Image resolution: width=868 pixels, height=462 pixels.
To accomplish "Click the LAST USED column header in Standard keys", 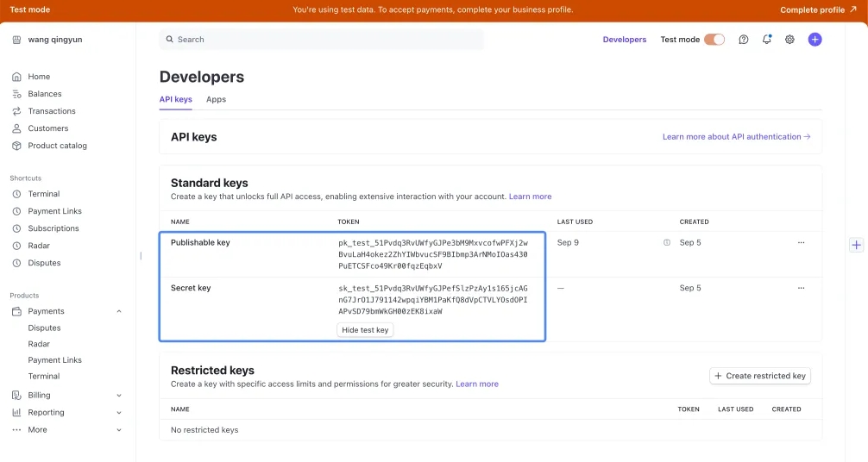I will click(x=575, y=222).
